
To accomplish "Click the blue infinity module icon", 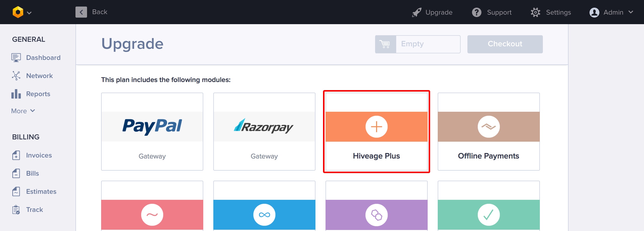I will click(x=264, y=215).
